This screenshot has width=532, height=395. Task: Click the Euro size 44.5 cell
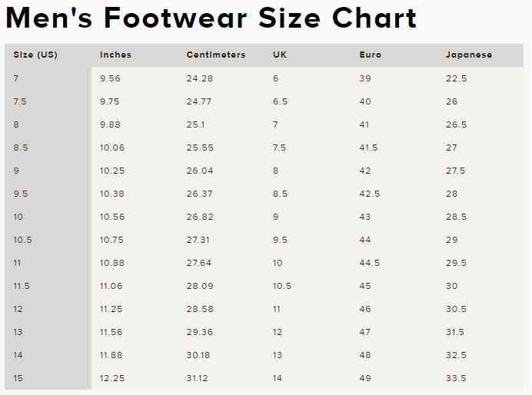point(369,263)
